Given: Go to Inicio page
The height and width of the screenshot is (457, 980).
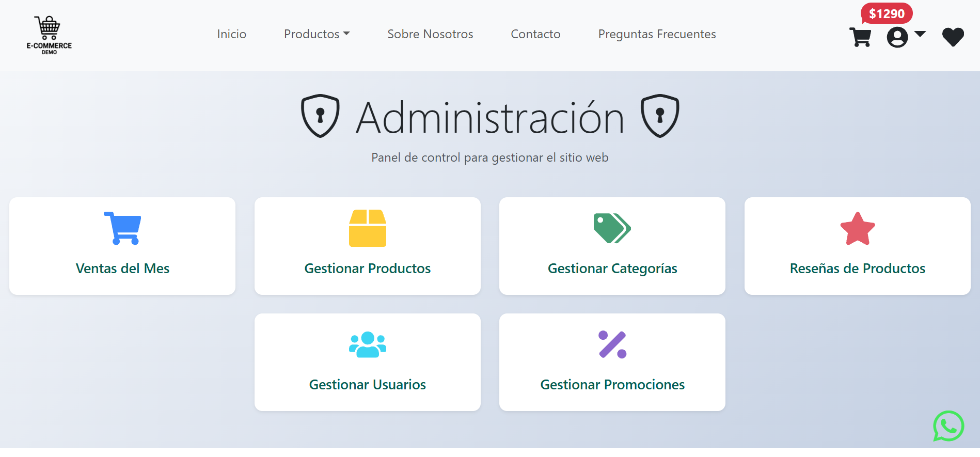Looking at the screenshot, I should (231, 34).
